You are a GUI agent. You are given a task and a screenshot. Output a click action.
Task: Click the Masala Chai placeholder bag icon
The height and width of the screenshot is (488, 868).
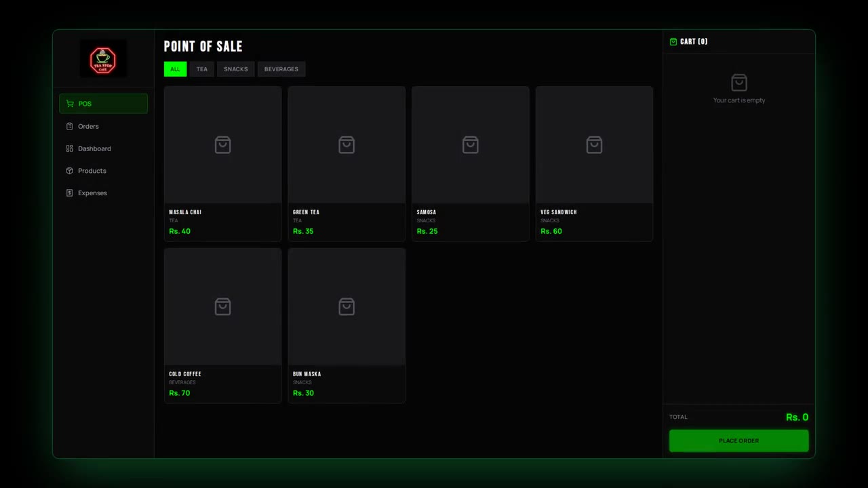(222, 145)
